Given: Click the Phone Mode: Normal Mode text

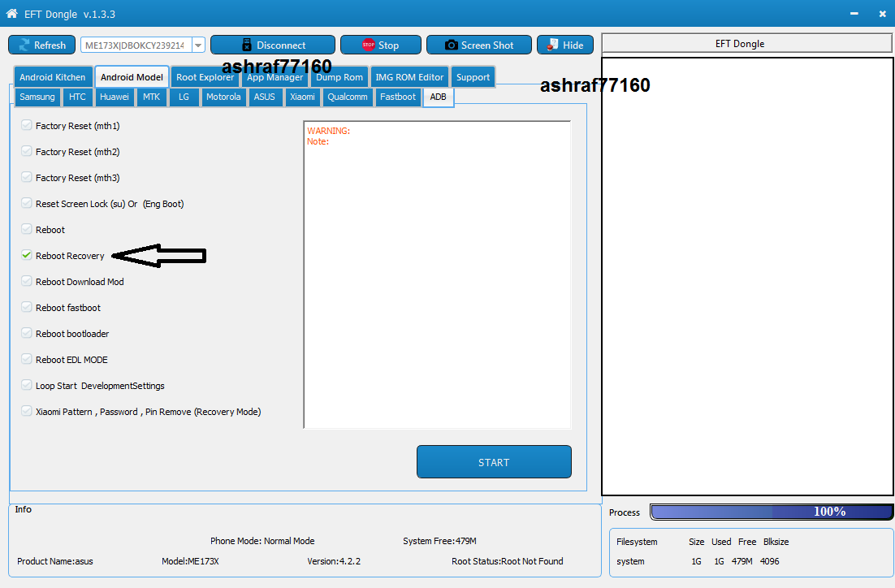Looking at the screenshot, I should (x=262, y=541).
